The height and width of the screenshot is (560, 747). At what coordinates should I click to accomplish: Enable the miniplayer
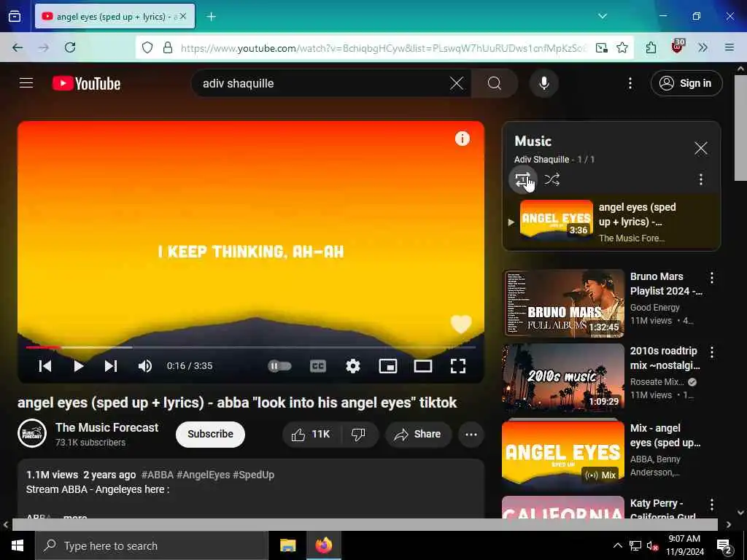pyautogui.click(x=388, y=366)
